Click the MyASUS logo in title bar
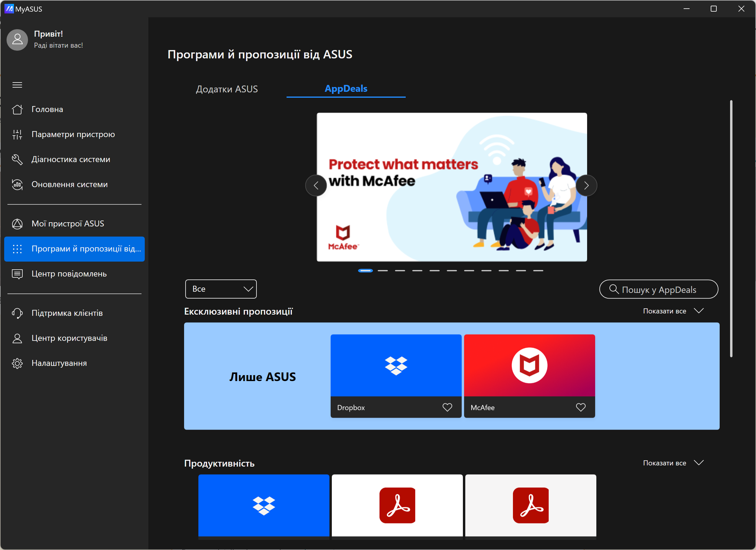Screen dimensions: 756x550 [9, 9]
